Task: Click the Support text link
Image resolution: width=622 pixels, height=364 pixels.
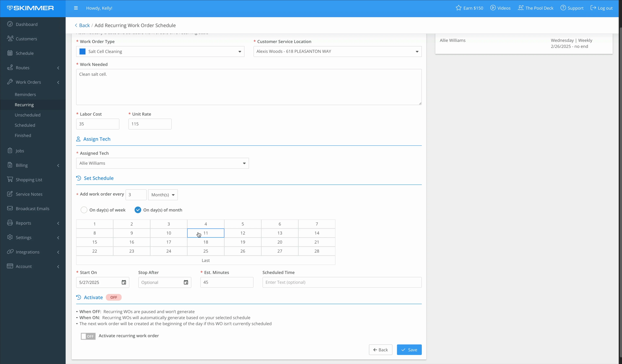Action: click(575, 8)
